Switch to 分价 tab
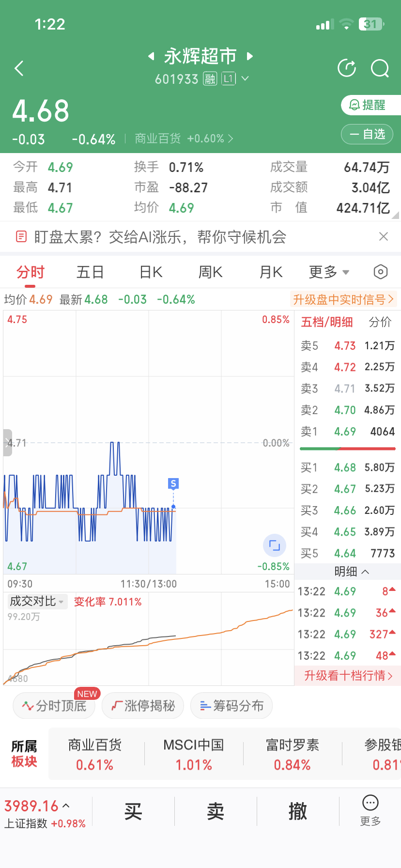The image size is (401, 868). pos(380,322)
